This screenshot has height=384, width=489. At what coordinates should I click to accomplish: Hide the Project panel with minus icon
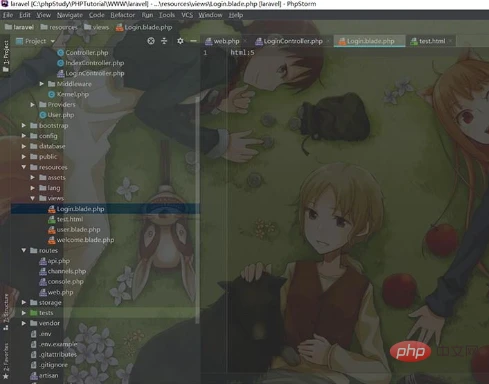(x=193, y=41)
